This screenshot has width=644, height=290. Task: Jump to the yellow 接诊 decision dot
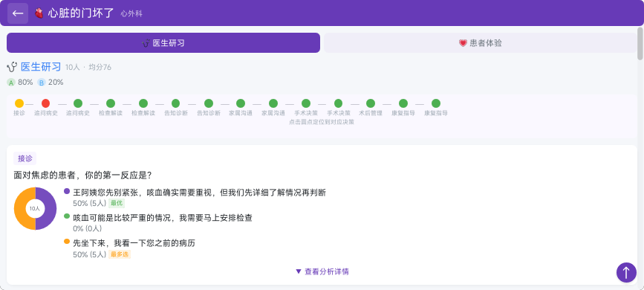19,103
